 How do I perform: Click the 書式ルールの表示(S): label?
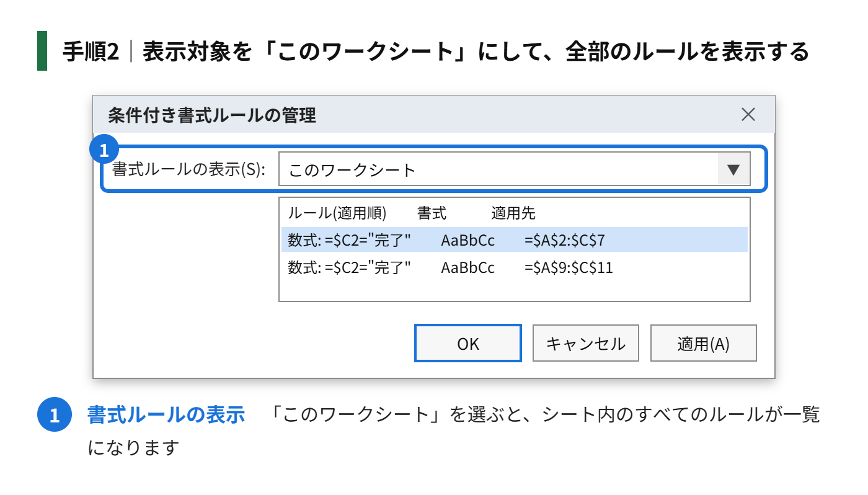click(188, 170)
